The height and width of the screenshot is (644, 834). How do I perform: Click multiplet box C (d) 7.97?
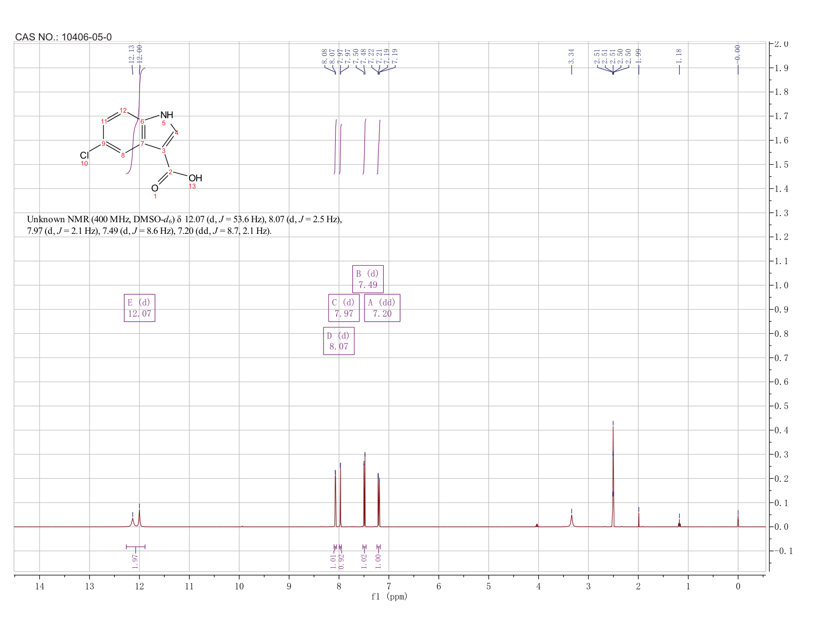[x=344, y=308]
